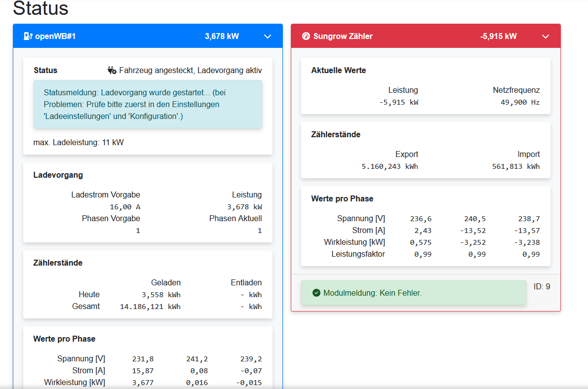Click the text 'Fahrzeug angesteckt, Ladevorgang aktiv'
The height and width of the screenshot is (389, 588).
[191, 70]
